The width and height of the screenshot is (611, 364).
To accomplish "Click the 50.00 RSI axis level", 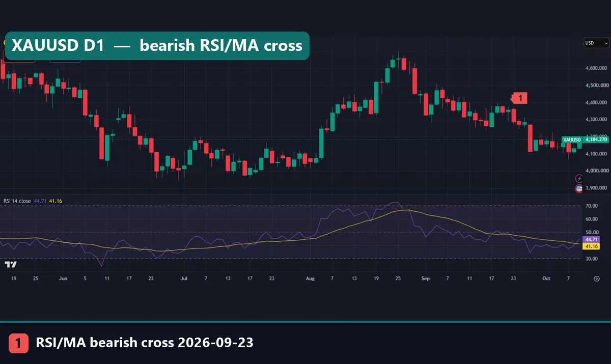I will pyautogui.click(x=592, y=232).
